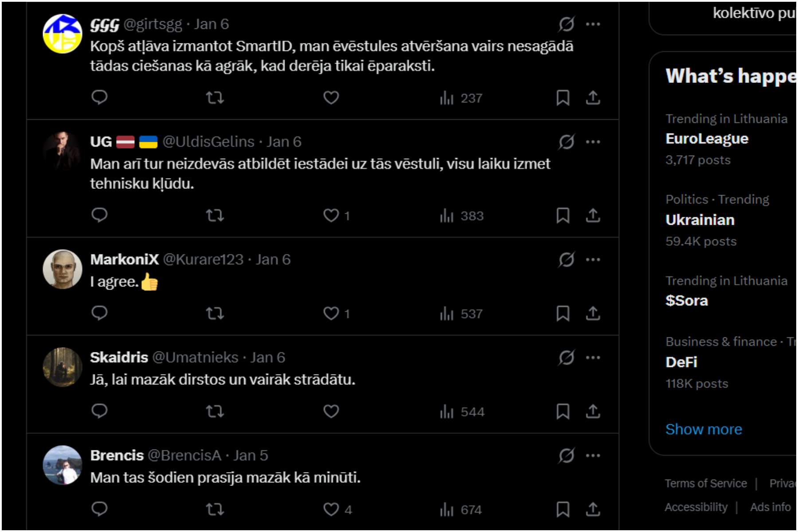Open the EuroLeague trending topic
The height and width of the screenshot is (532, 798).
(707, 139)
